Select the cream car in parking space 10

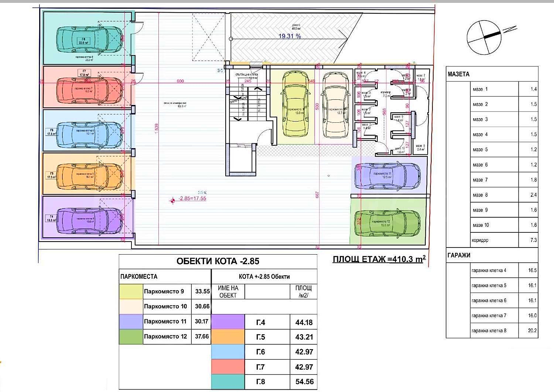335,105
